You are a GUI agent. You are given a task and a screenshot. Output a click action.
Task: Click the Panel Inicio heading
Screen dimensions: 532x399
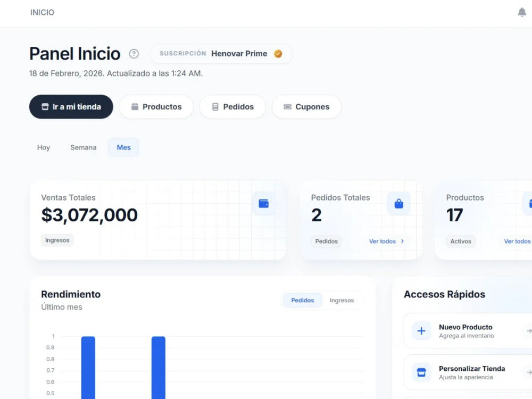tap(74, 54)
